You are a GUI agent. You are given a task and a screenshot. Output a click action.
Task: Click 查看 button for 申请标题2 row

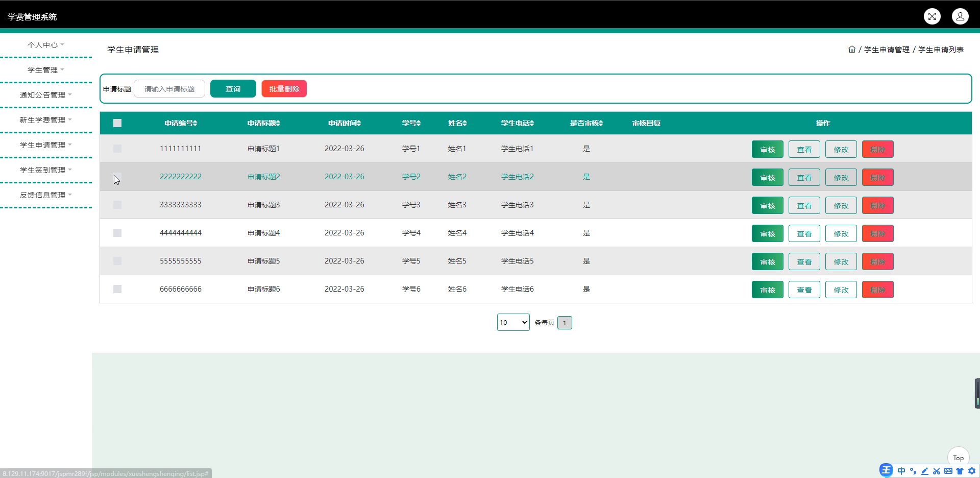pos(804,178)
